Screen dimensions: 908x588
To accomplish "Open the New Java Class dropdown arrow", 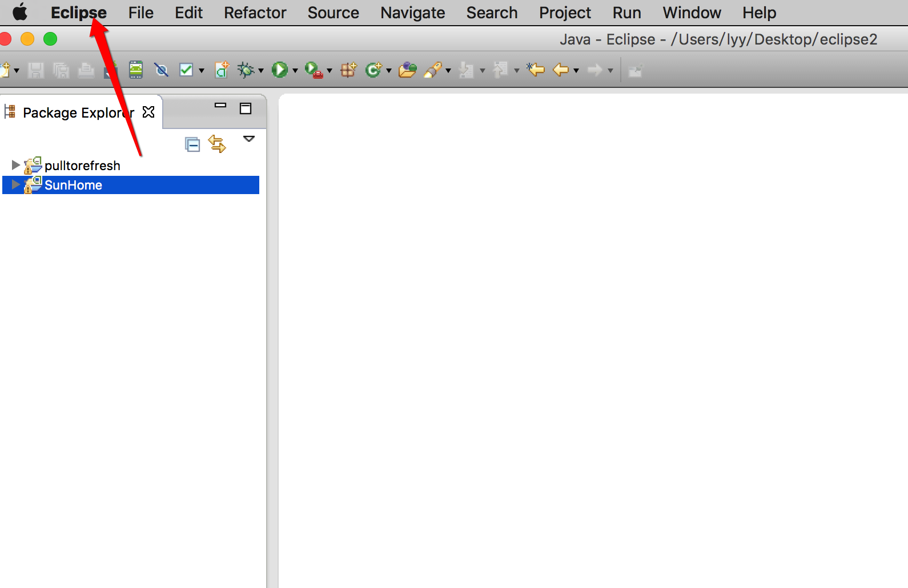I will tap(389, 71).
